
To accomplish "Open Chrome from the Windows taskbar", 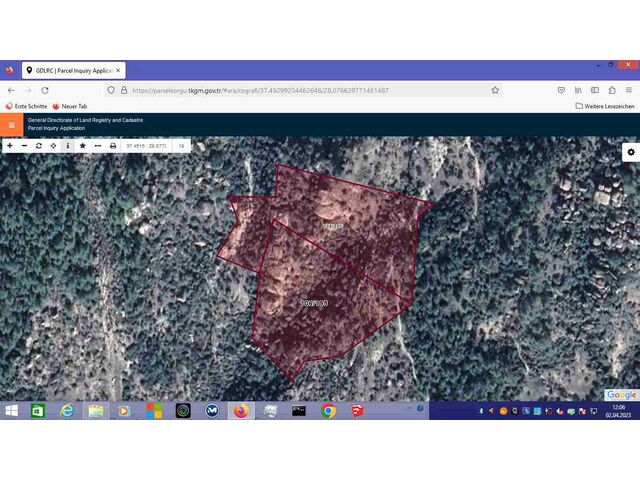I will pos(328,410).
